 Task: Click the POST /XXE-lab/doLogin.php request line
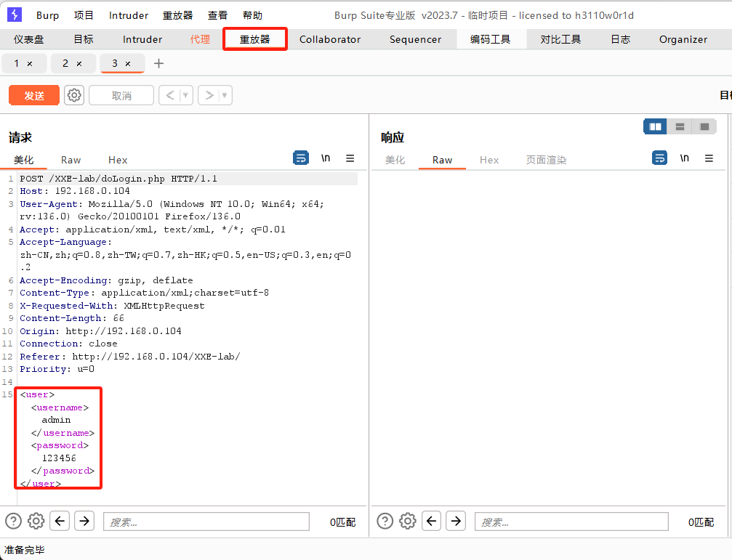point(118,179)
